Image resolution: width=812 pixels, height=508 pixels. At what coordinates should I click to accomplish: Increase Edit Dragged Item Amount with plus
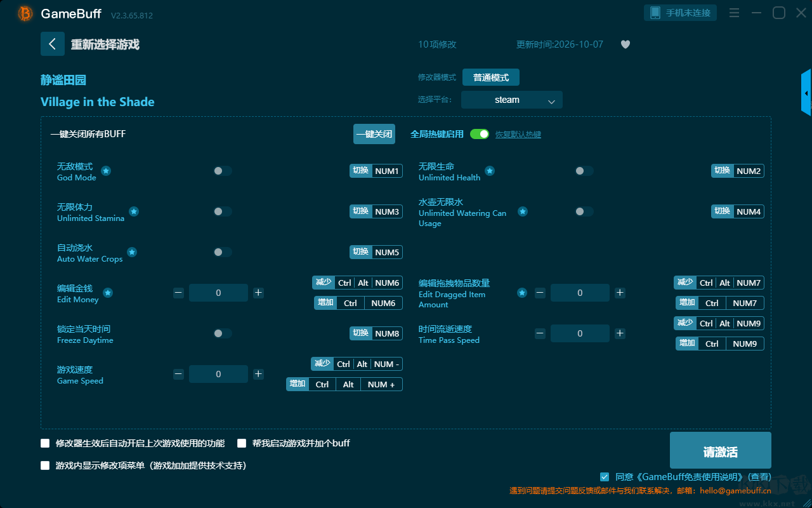tap(620, 293)
